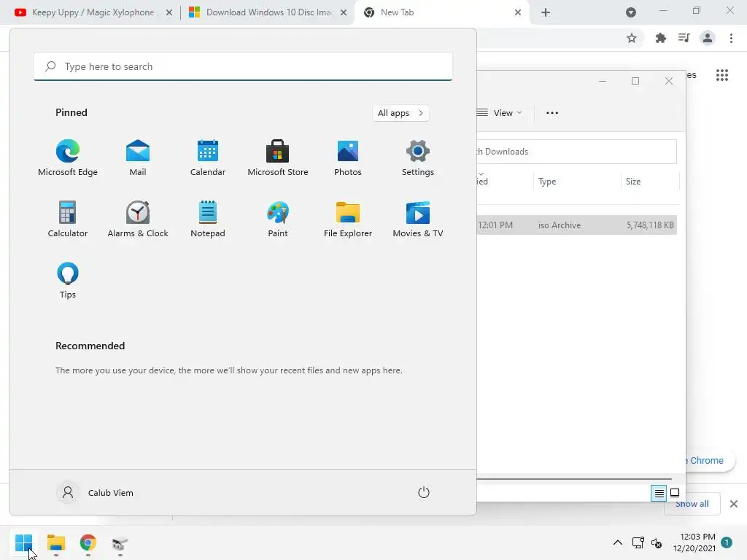Switch to Download Windows 10 Disc Image tab
Image resolution: width=747 pixels, height=560 pixels.
(x=268, y=12)
